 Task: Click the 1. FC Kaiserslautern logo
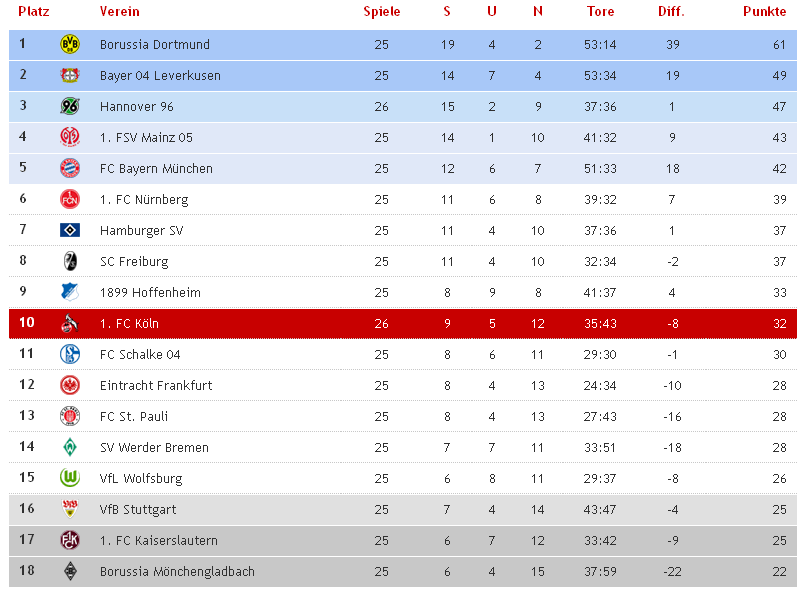tap(70, 540)
